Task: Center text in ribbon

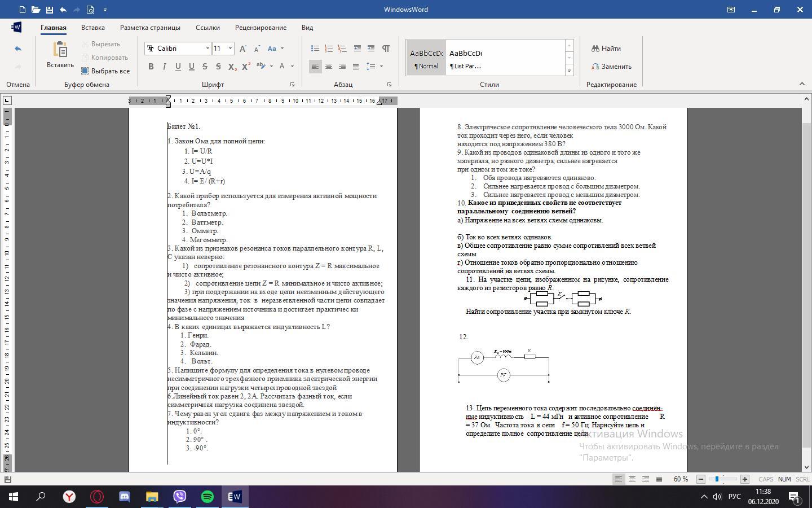Action: pyautogui.click(x=329, y=67)
